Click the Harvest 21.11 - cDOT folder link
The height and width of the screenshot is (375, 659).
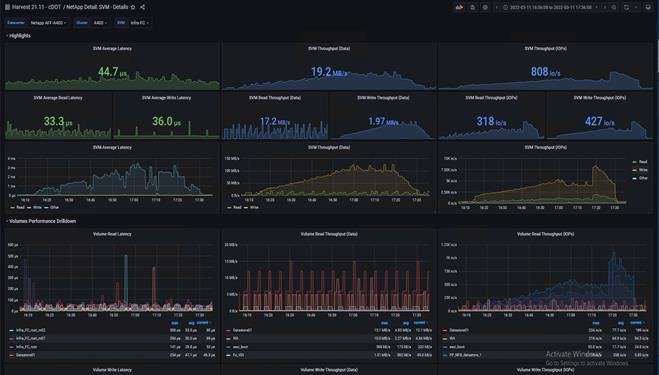click(37, 7)
